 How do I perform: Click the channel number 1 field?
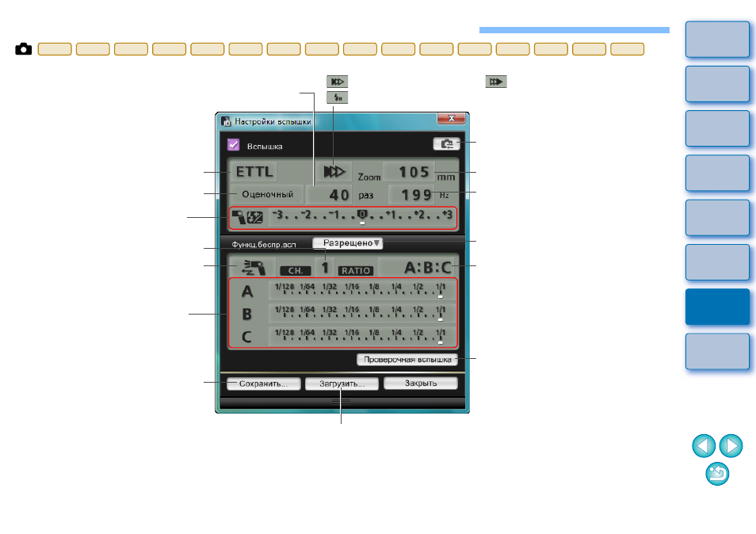pos(325,268)
